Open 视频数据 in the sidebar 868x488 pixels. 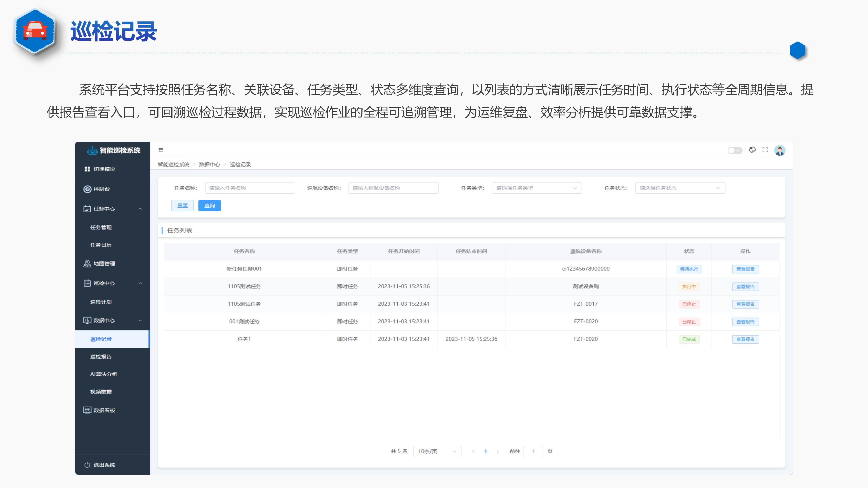[101, 392]
